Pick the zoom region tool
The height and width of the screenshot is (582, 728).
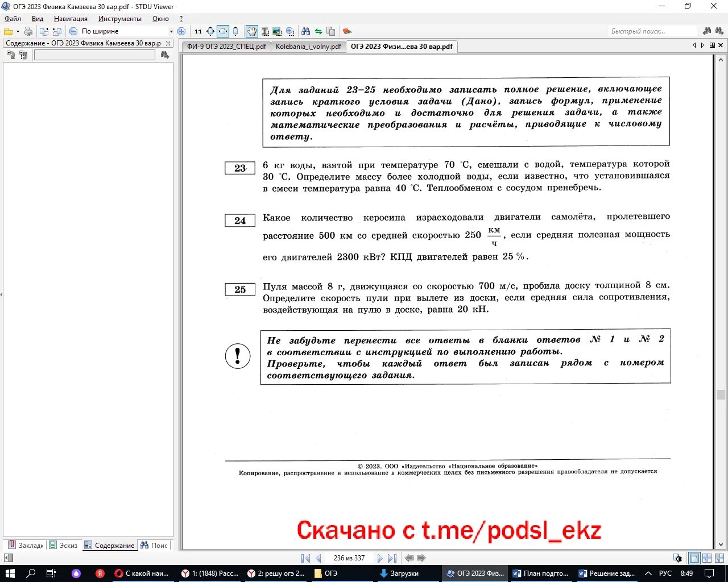click(x=290, y=31)
